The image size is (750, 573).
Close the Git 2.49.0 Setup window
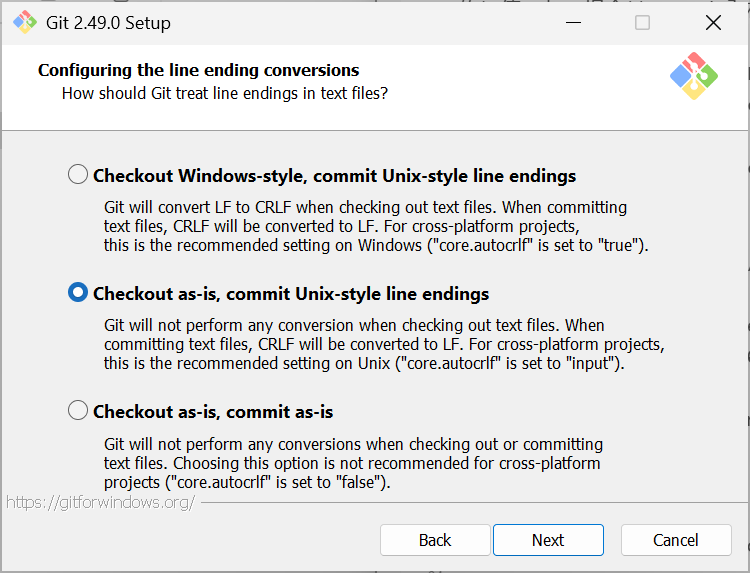coord(713,22)
